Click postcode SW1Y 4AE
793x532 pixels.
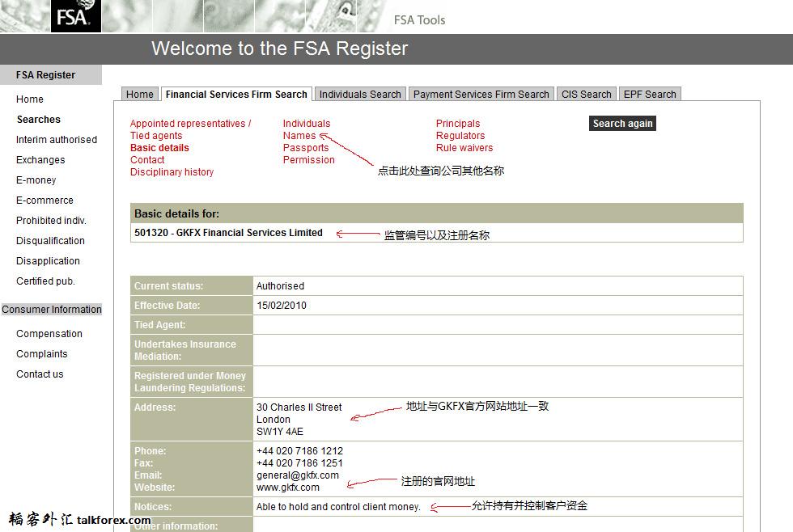(x=280, y=432)
